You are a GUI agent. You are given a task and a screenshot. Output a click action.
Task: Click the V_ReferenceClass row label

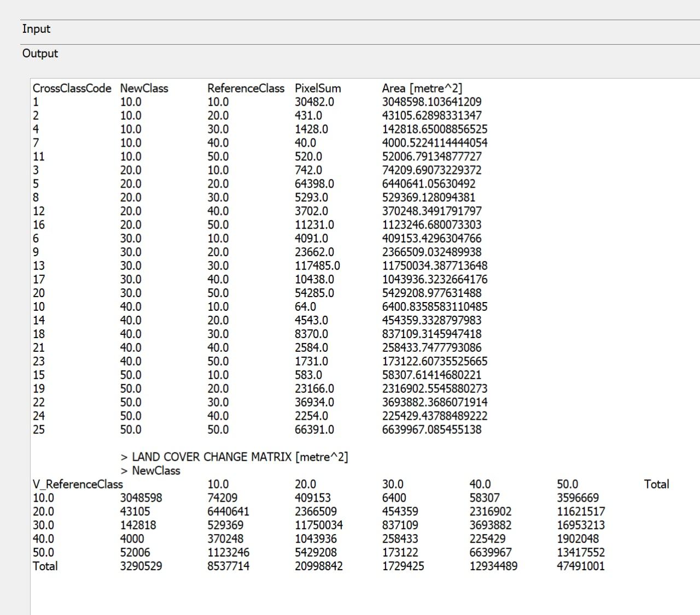(x=78, y=484)
